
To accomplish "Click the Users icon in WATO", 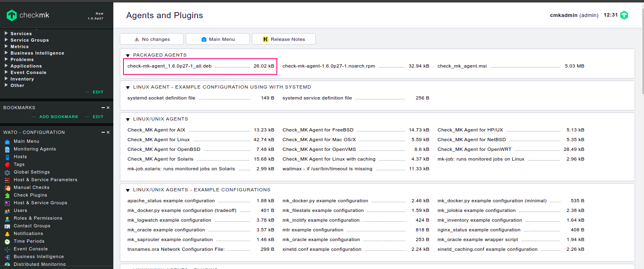I will pos(7,211).
